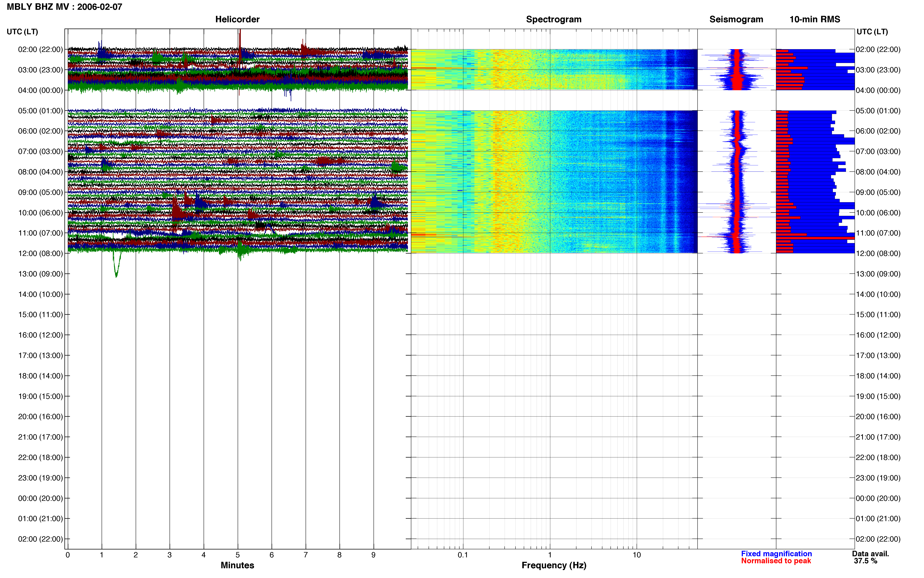Select 06:00 (02:00) on the left time axis
Viewport: 924px width, 578px height.
click(x=41, y=131)
